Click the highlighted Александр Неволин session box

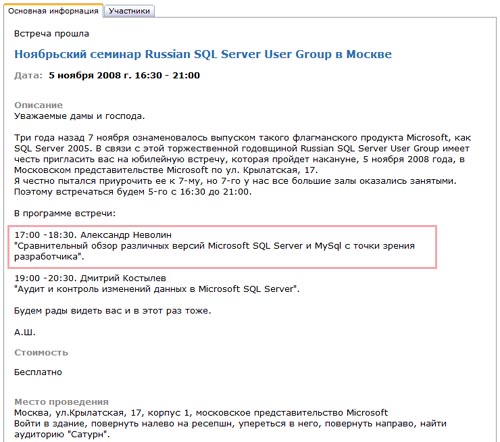(x=222, y=247)
